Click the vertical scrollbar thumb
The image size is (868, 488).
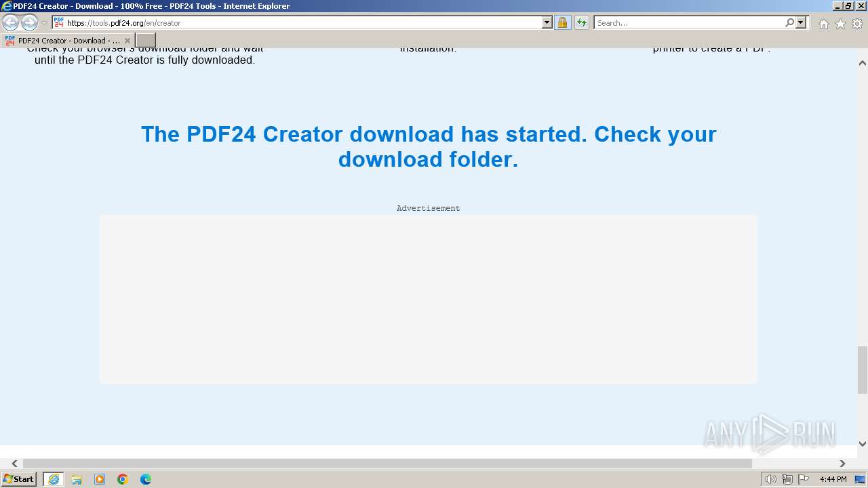(x=863, y=369)
